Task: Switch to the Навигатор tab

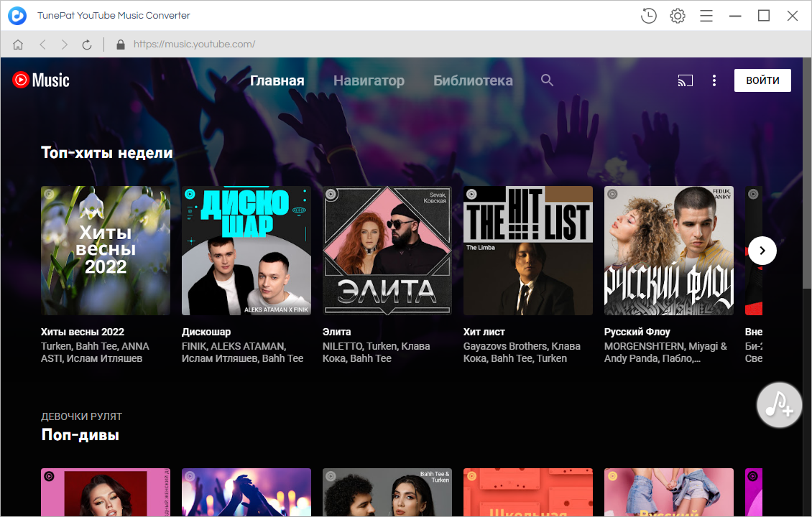Action: click(369, 80)
